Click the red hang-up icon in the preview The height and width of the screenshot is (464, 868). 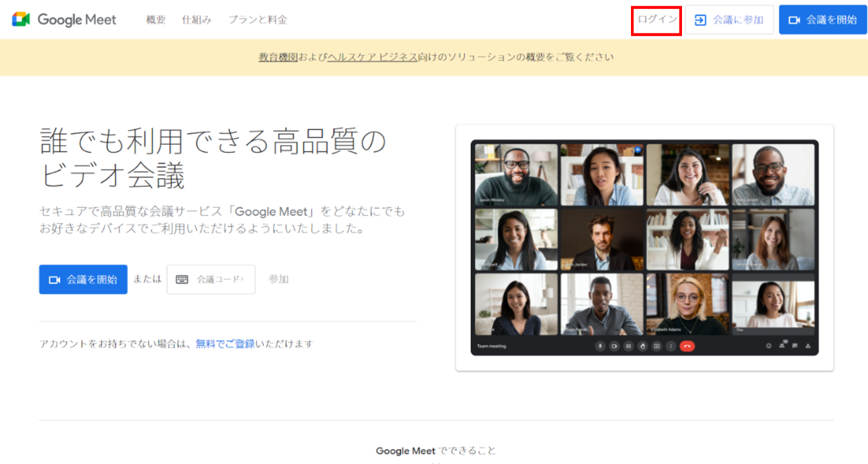point(687,347)
